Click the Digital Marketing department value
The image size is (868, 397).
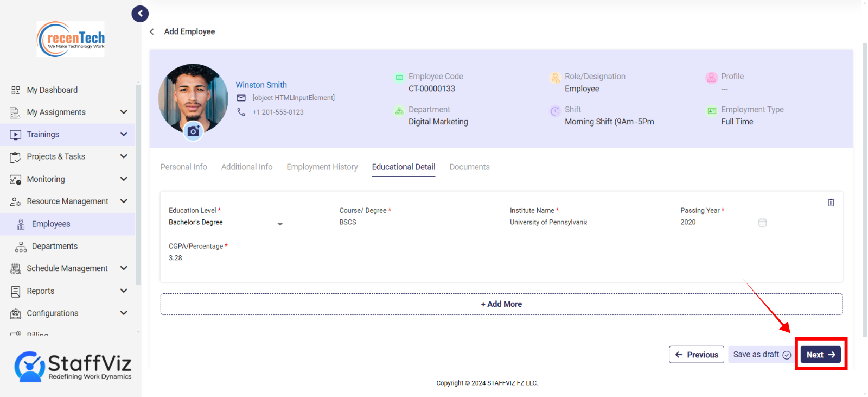[x=438, y=122]
